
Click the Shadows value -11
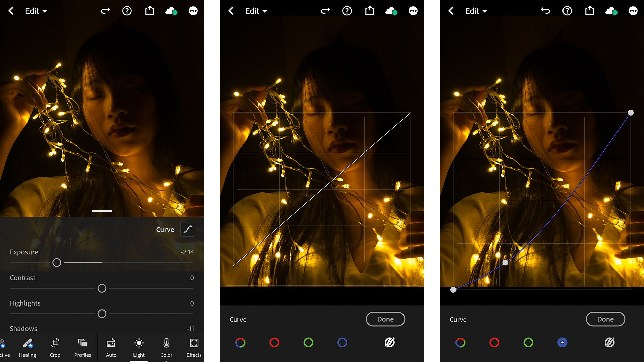pyautogui.click(x=190, y=329)
